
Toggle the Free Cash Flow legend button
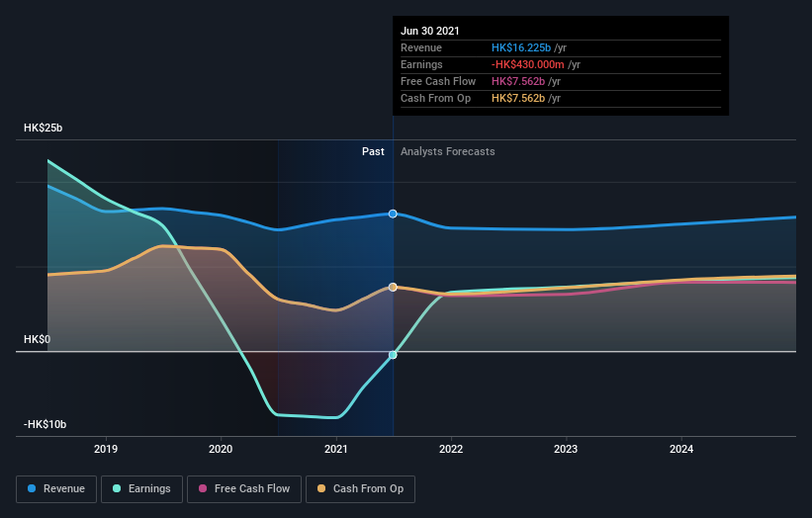coord(244,489)
